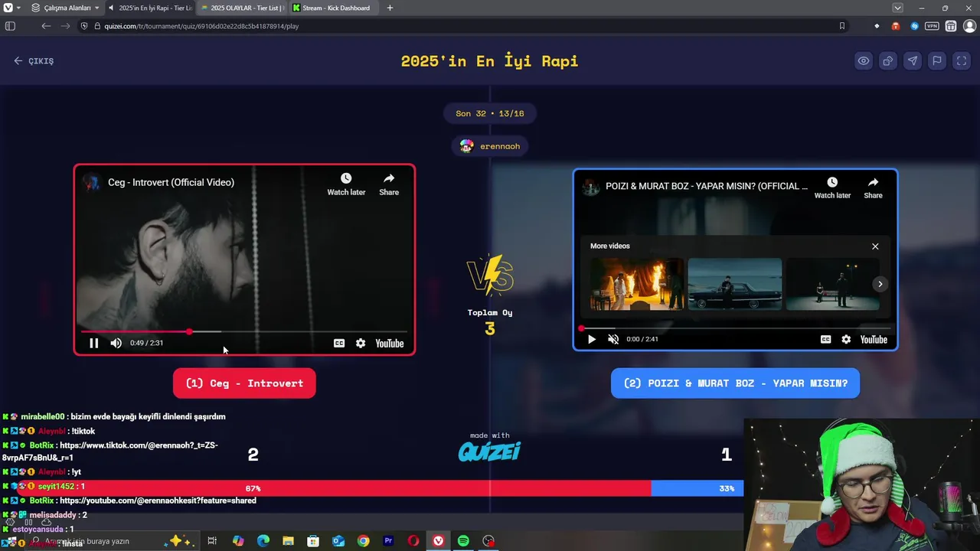980x551 pixels.
Task: Click the VPN toolbar button
Action: [932, 26]
